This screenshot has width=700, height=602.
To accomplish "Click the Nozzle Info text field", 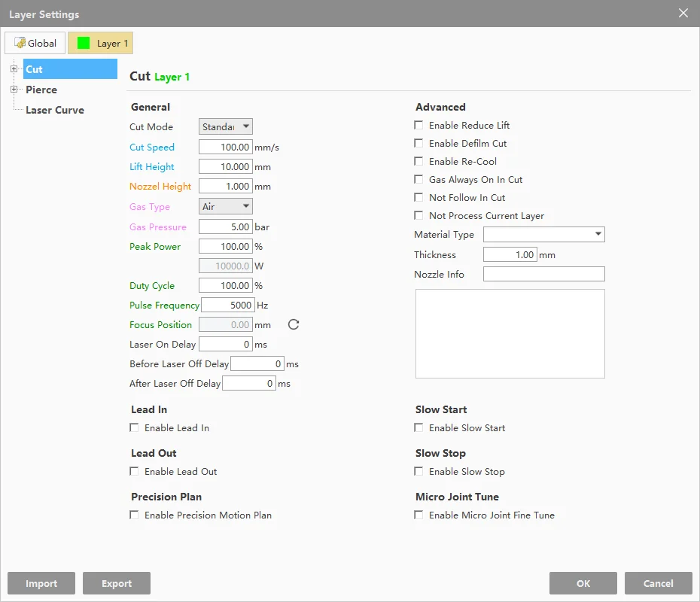I will pos(543,275).
